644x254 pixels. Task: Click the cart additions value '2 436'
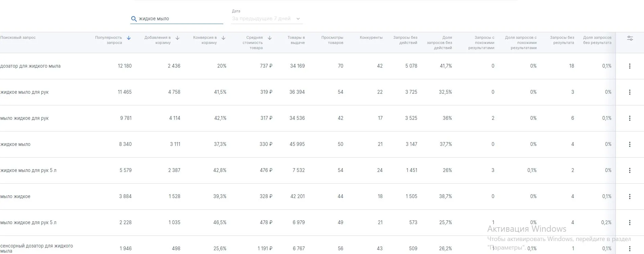click(x=174, y=66)
